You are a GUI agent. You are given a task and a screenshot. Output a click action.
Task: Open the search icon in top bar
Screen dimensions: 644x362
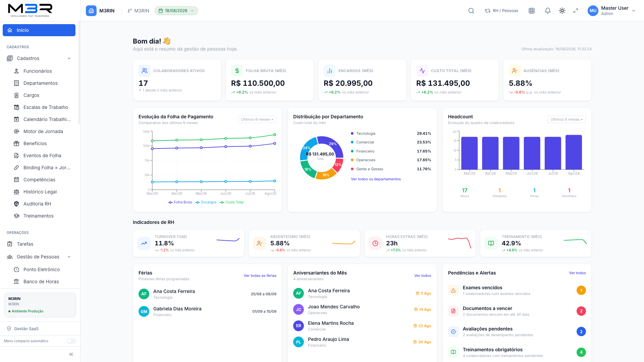click(471, 11)
